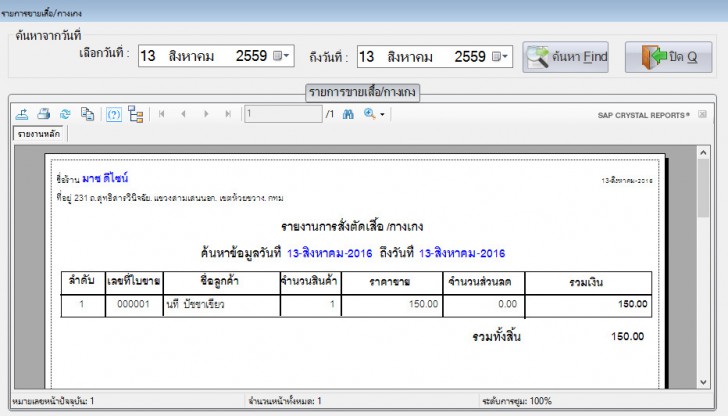
Task: Click the รายการขายเสื้อ/กางเกง section label
Action: (363, 92)
